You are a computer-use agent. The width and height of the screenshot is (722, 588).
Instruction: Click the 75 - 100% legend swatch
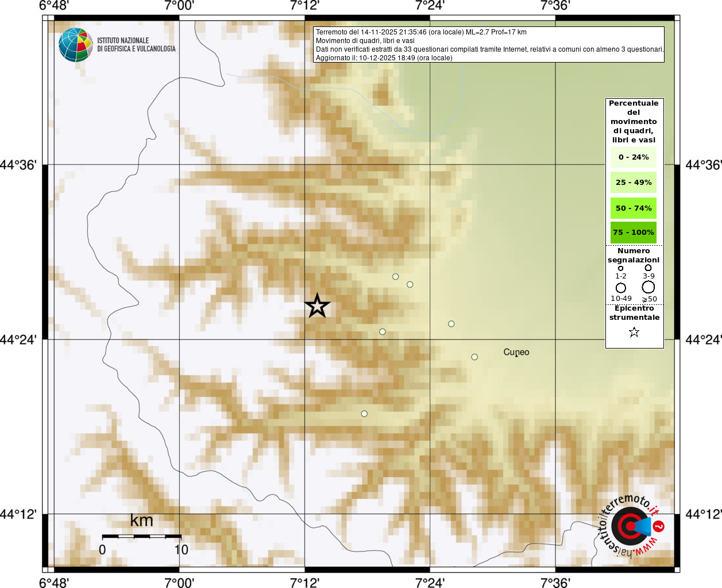pos(634,233)
